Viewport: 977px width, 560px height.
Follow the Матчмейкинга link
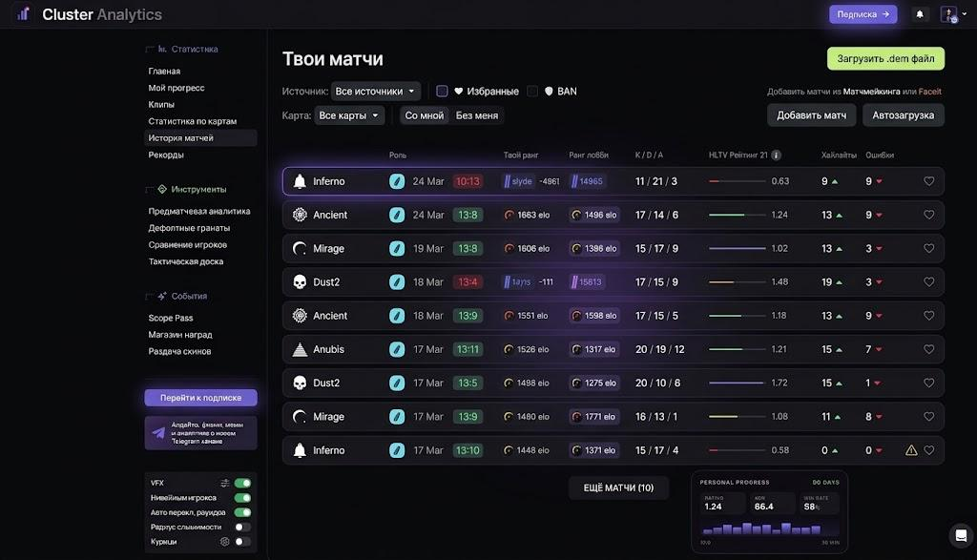pos(871,92)
